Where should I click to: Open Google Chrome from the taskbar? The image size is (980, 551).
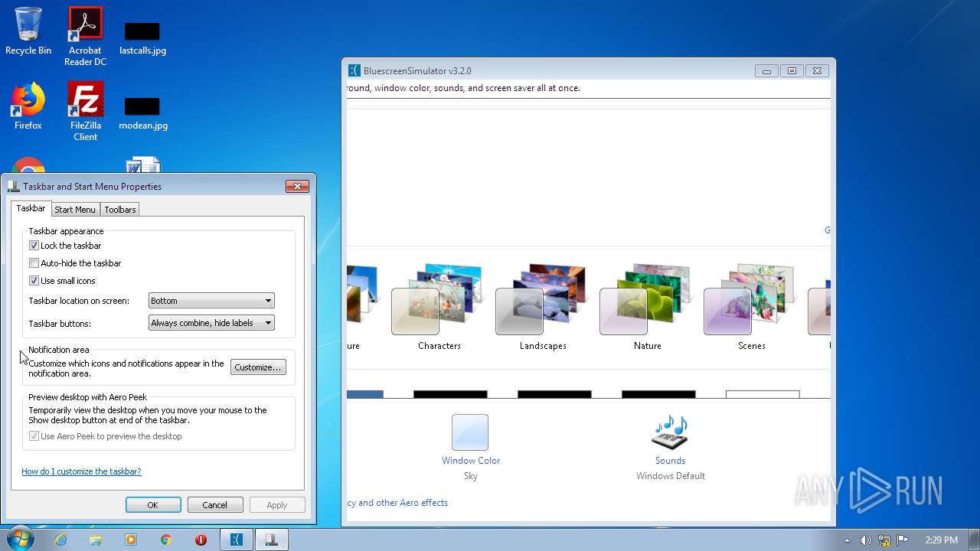pyautogui.click(x=166, y=540)
